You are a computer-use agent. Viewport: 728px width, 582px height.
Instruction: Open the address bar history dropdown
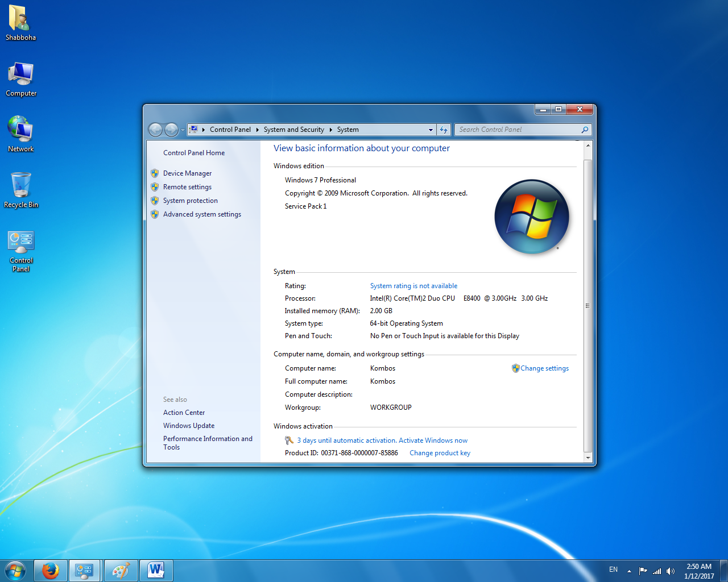pos(431,130)
